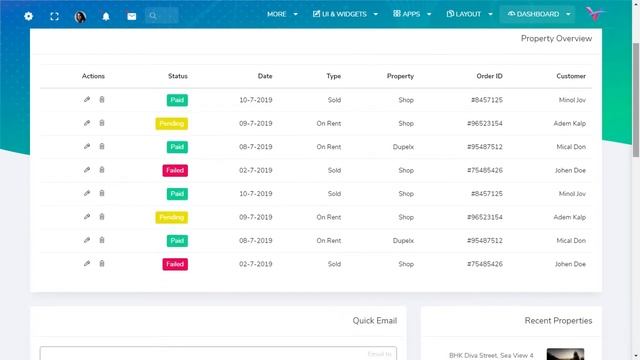Screen dimensions: 640x360
Task: Click the Property column header
Action: [x=400, y=76]
